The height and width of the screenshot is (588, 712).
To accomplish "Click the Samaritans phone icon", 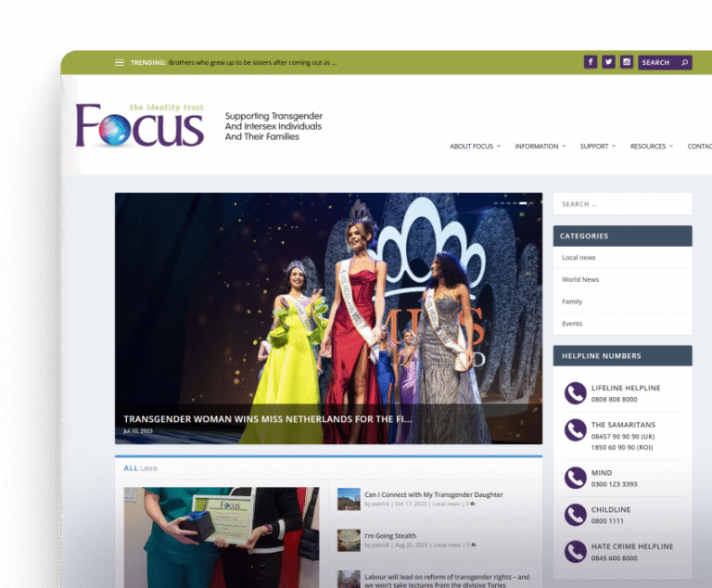I will [x=575, y=430].
